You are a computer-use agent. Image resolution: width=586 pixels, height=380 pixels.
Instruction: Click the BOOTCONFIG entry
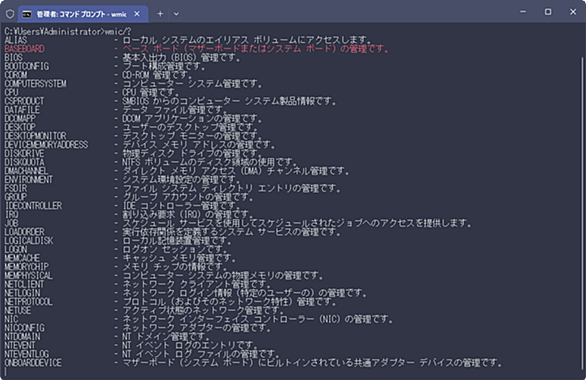[27, 67]
